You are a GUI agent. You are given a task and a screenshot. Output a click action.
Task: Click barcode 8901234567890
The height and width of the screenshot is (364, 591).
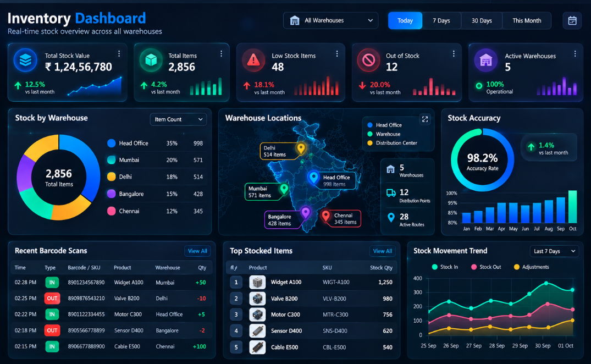[86, 282]
